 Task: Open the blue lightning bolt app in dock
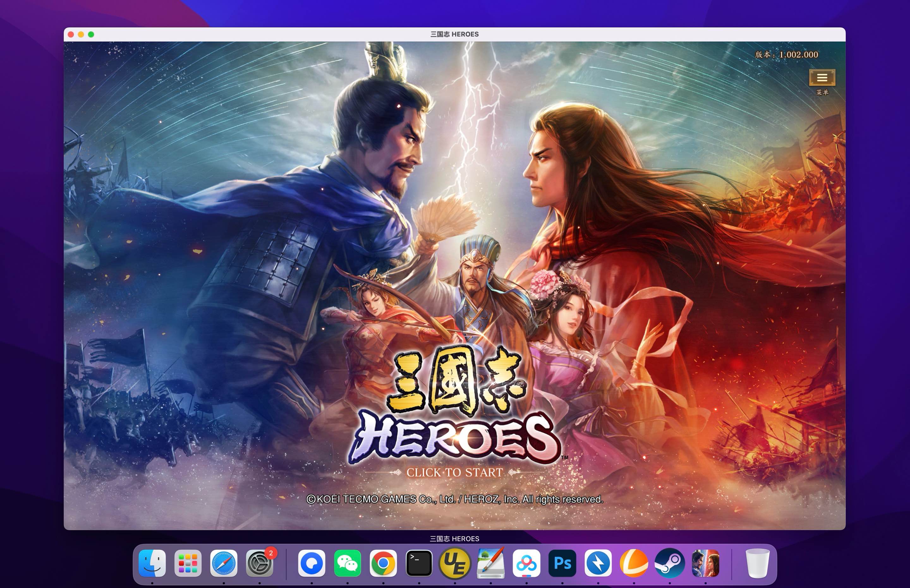pyautogui.click(x=598, y=563)
